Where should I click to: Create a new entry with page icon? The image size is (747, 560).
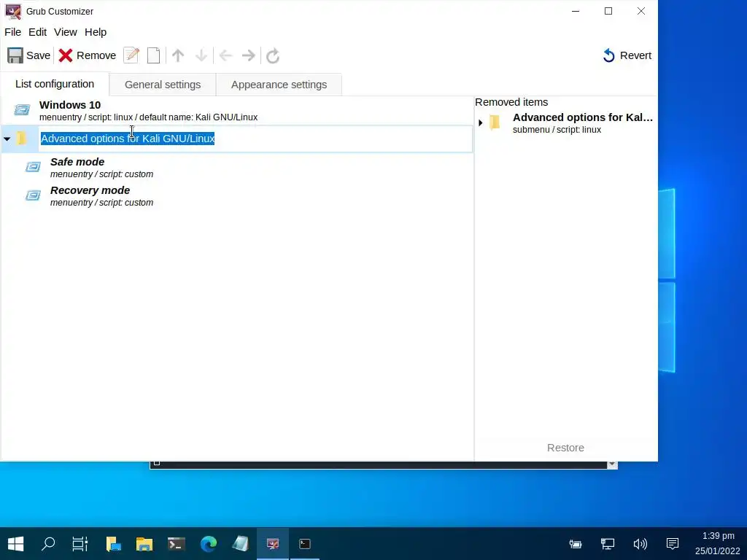pos(153,55)
